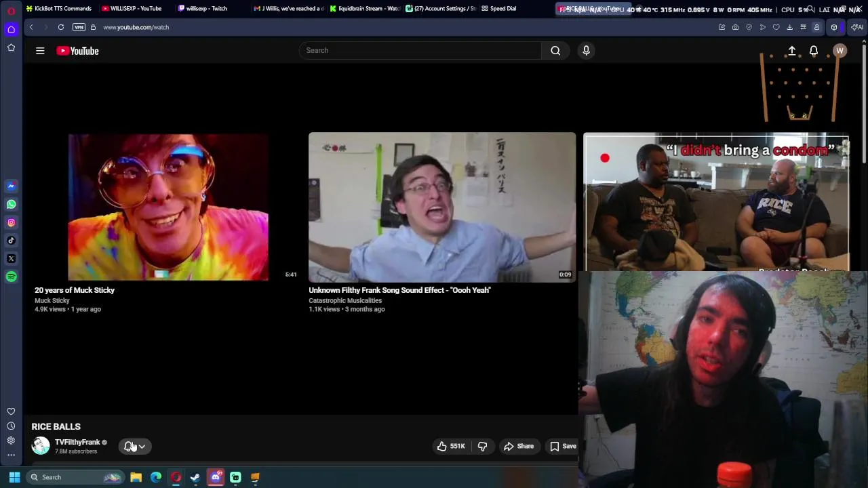Open browser downloads icon in toolbar

coord(789,27)
